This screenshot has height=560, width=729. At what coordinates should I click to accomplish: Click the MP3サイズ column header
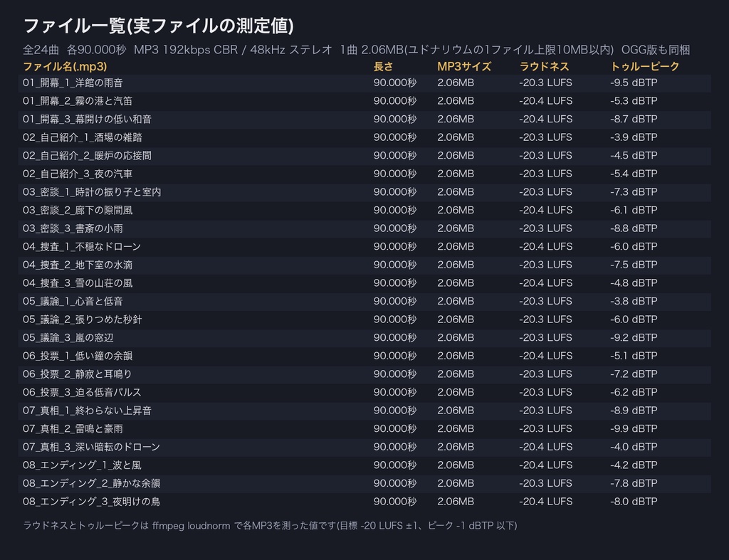pos(464,66)
